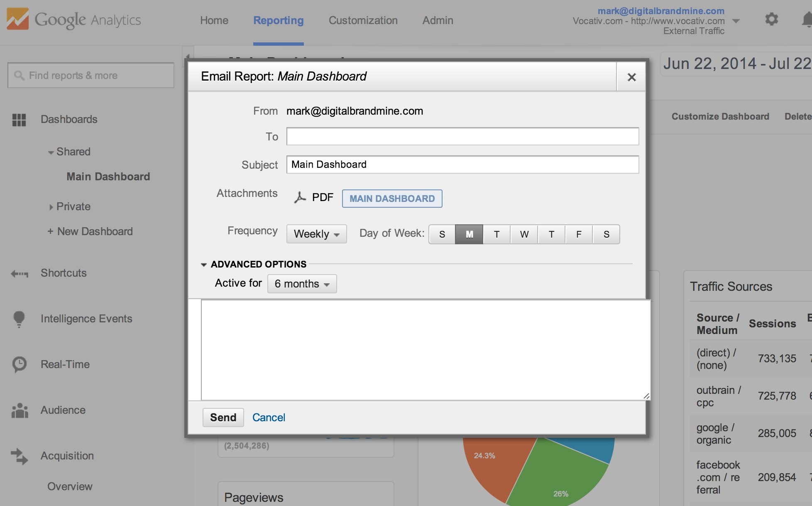Click the PDF attachment icon
812x506 pixels.
click(x=300, y=197)
